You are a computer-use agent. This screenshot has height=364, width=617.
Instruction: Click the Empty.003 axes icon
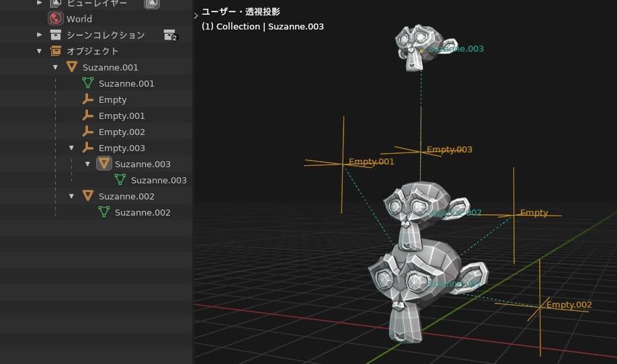(x=88, y=148)
